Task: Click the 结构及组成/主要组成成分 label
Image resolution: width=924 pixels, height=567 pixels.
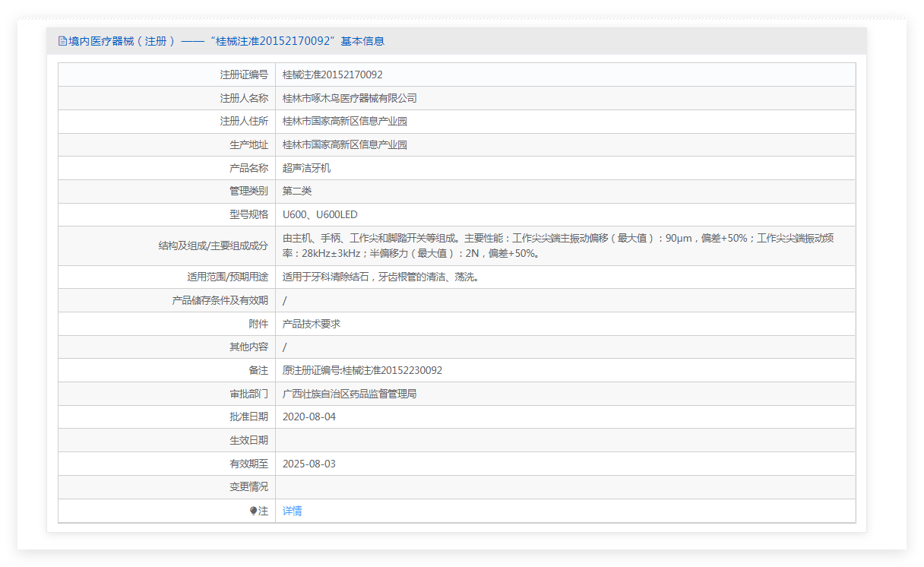Action: [214, 245]
